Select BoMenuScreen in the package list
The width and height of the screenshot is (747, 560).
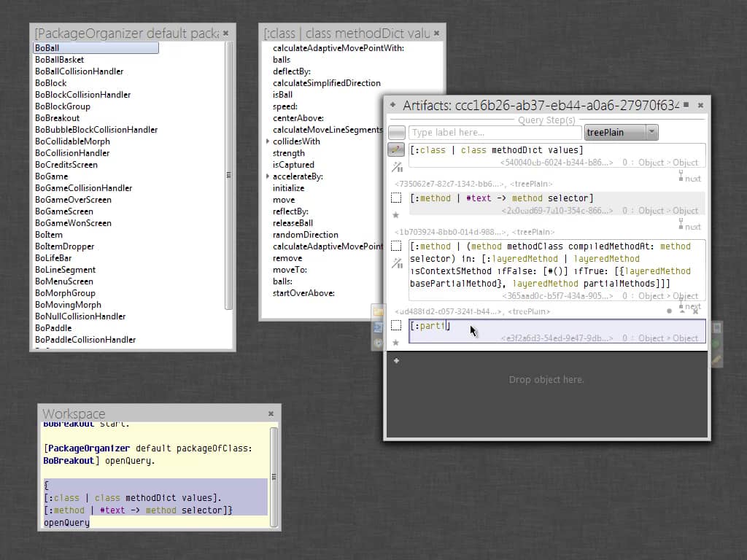(64, 281)
